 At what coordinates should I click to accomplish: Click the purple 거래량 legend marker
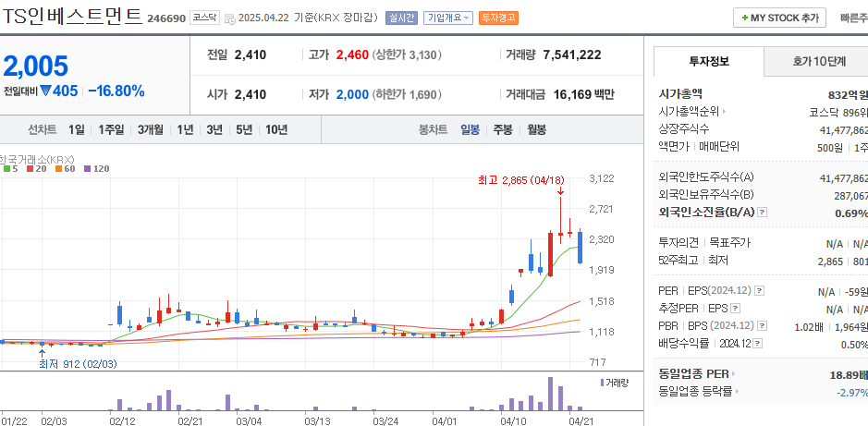click(602, 383)
